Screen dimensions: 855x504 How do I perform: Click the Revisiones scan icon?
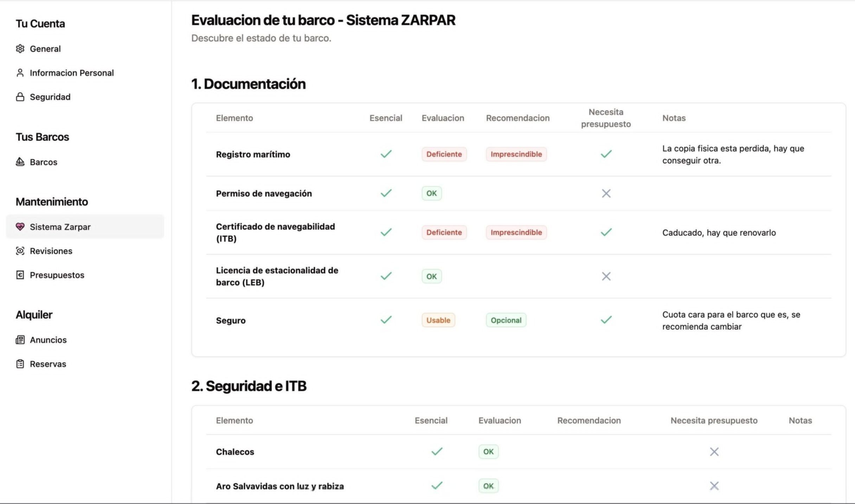click(x=20, y=251)
